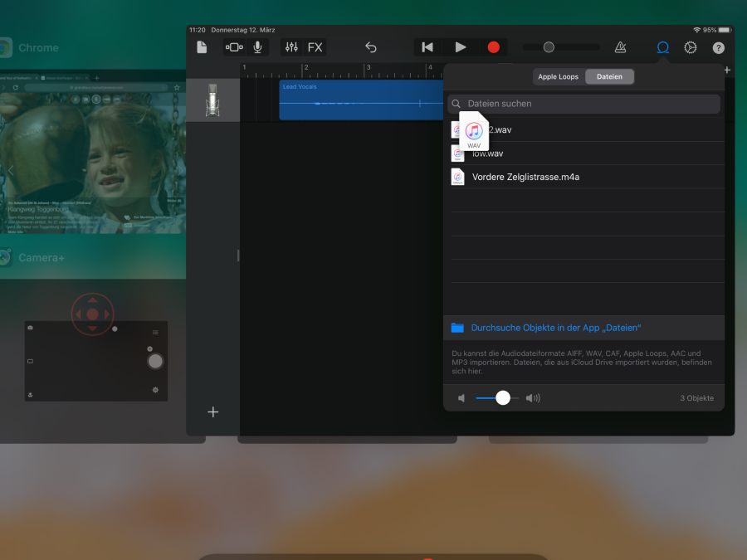The image size is (747, 560).
Task: Open the help question mark icon
Action: (718, 47)
